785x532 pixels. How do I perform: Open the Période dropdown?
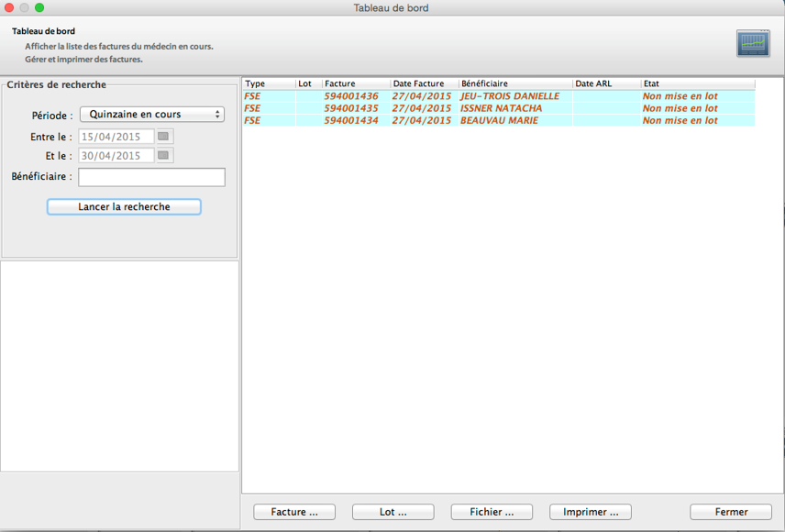[x=152, y=115]
